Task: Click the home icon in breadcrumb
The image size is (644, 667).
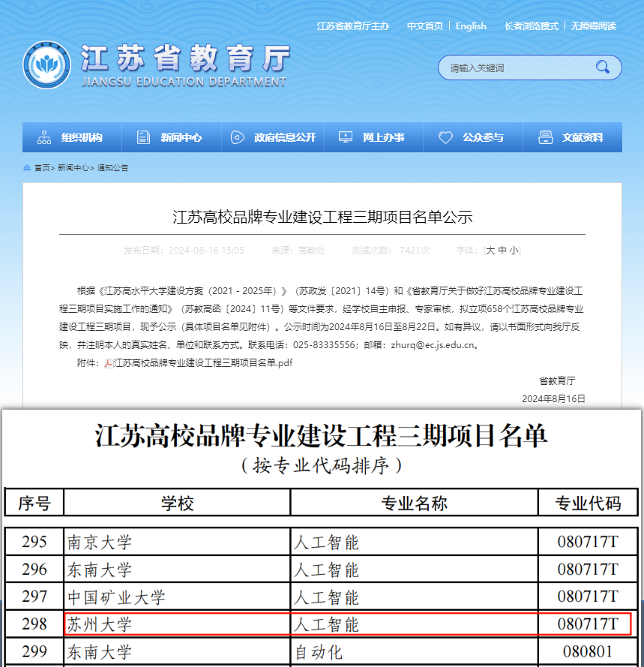Action: (27, 168)
